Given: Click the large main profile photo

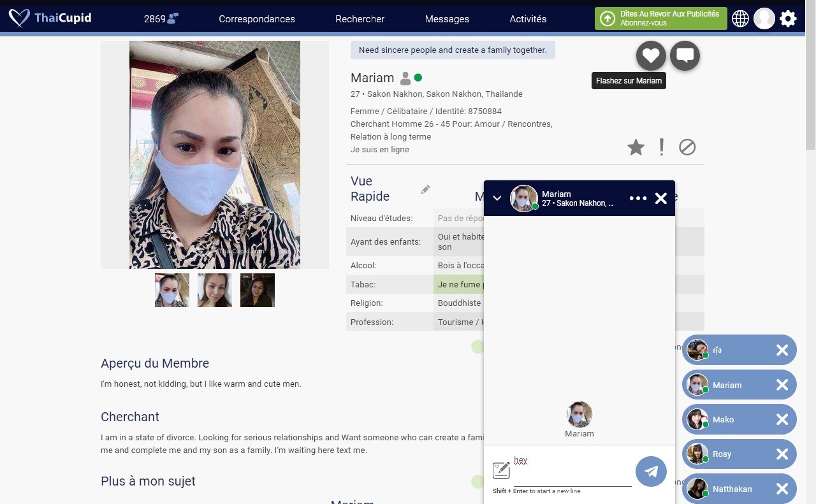Looking at the screenshot, I should click(215, 155).
